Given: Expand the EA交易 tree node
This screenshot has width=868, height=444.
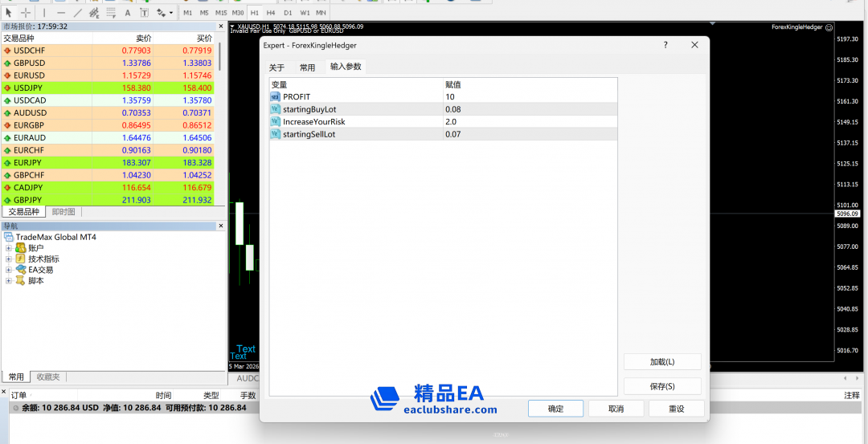Looking at the screenshot, I should (9, 270).
